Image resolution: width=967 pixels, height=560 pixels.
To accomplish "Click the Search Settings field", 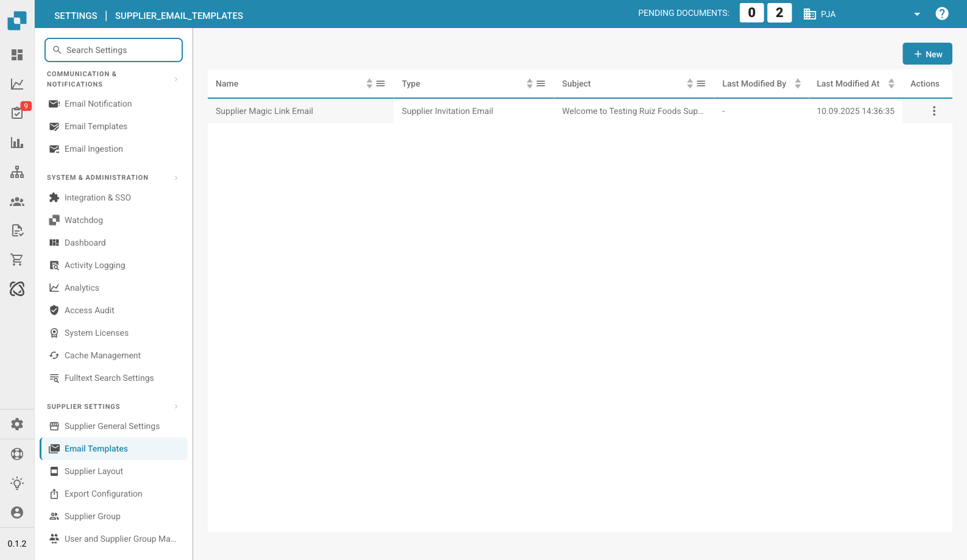I will pyautogui.click(x=113, y=50).
